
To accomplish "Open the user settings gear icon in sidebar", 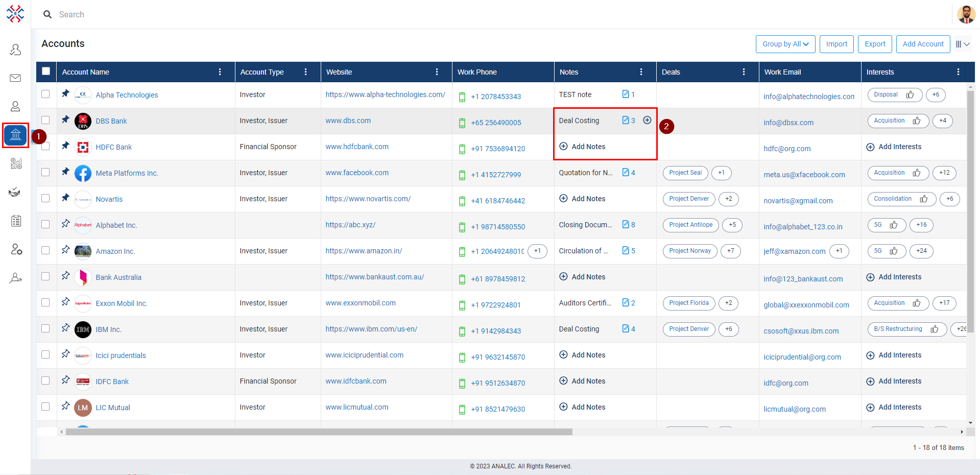I will (x=16, y=249).
